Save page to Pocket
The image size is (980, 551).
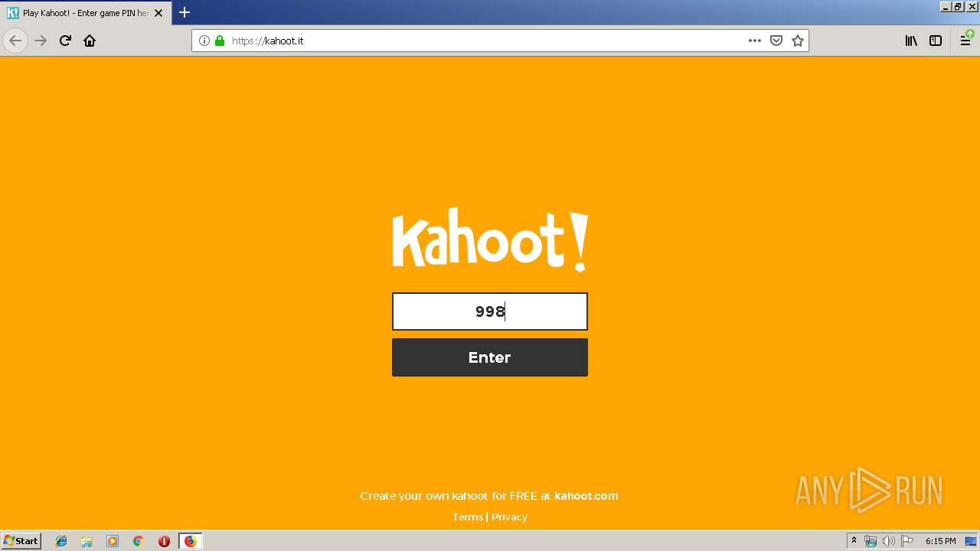pyautogui.click(x=776, y=41)
